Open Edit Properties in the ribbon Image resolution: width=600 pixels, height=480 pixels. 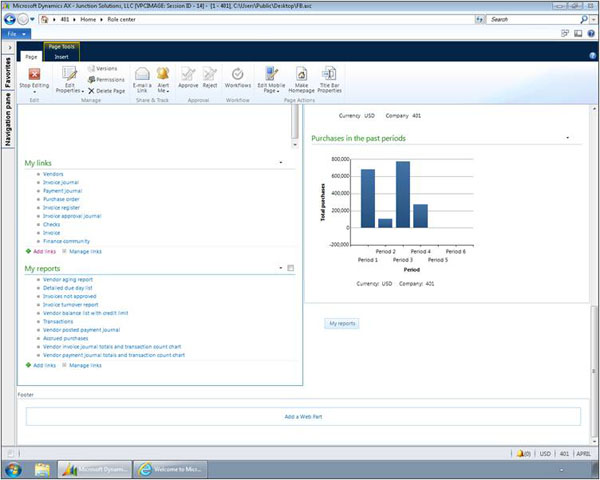pyautogui.click(x=69, y=77)
